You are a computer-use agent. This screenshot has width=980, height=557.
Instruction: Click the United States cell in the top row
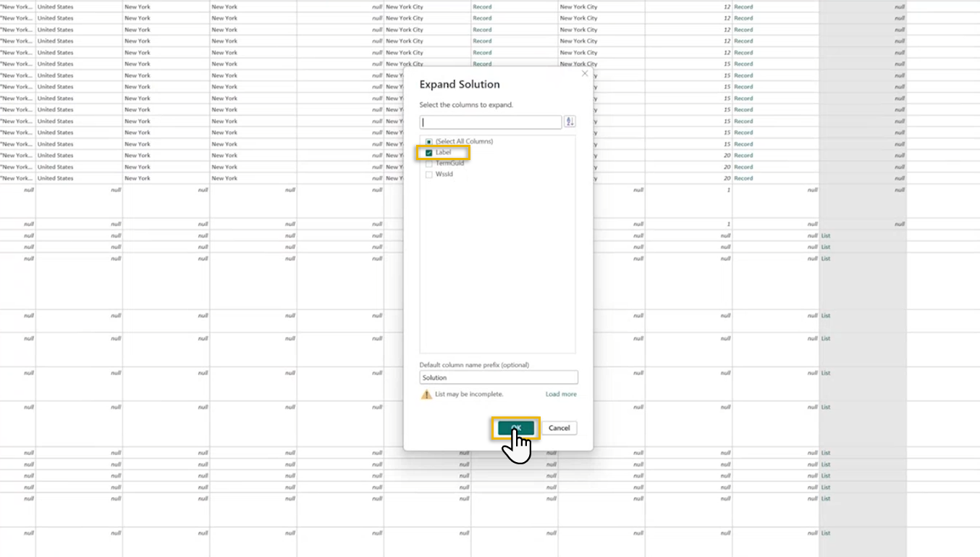56,7
